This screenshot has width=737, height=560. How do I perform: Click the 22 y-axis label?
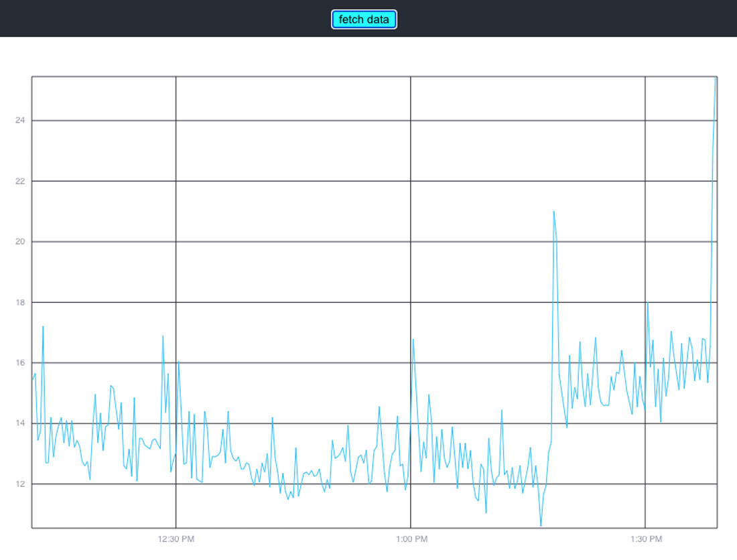19,181
